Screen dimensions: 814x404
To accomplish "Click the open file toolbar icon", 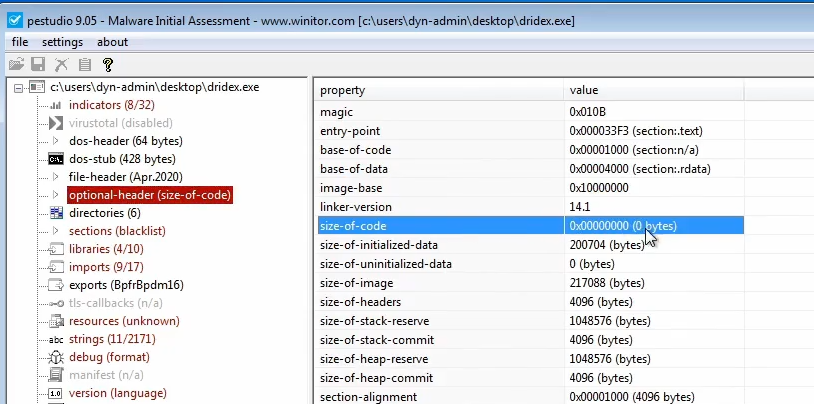I will coord(16,64).
